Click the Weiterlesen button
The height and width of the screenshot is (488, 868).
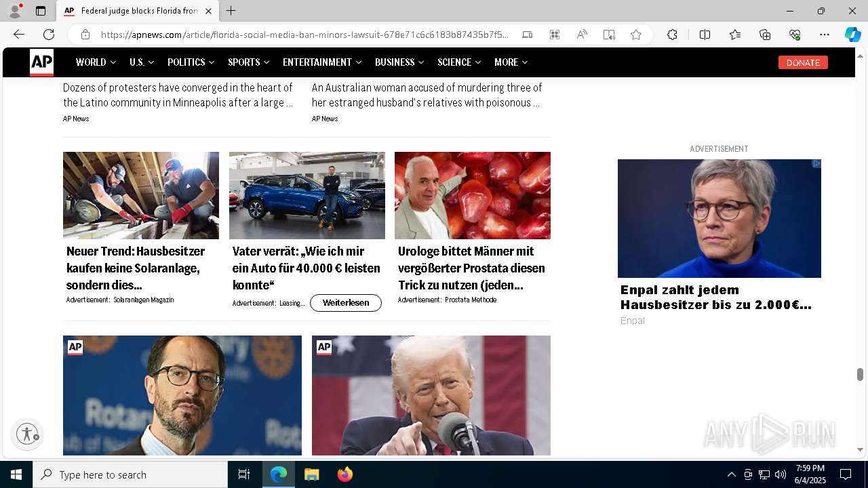click(346, 303)
